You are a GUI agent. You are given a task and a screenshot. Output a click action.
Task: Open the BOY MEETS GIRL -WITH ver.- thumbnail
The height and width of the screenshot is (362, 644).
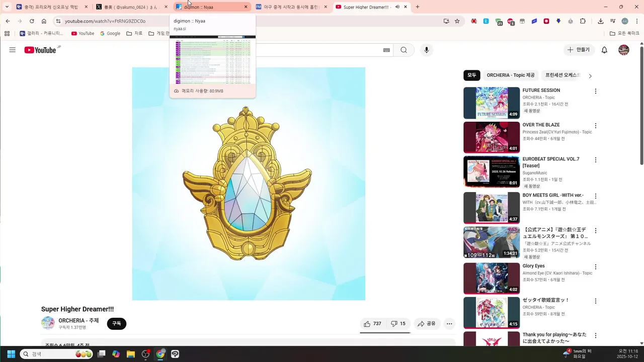pos(492,208)
